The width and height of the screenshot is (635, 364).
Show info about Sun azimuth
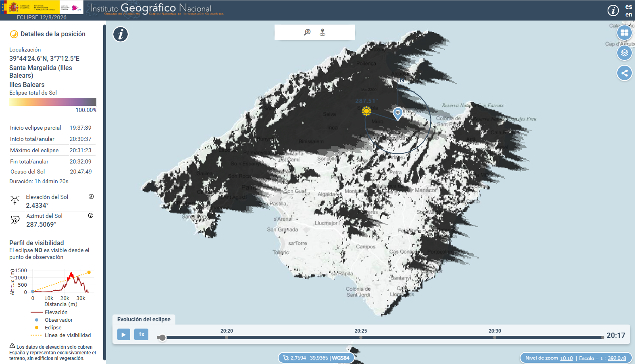click(x=91, y=215)
